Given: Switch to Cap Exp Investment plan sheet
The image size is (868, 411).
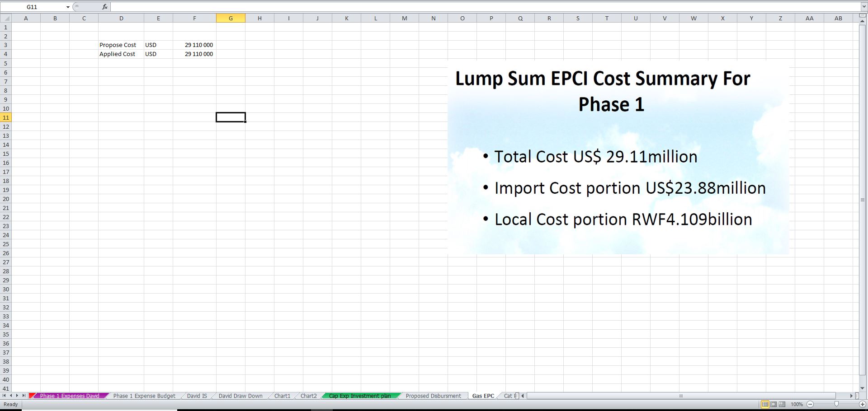Looking at the screenshot, I should click(360, 396).
